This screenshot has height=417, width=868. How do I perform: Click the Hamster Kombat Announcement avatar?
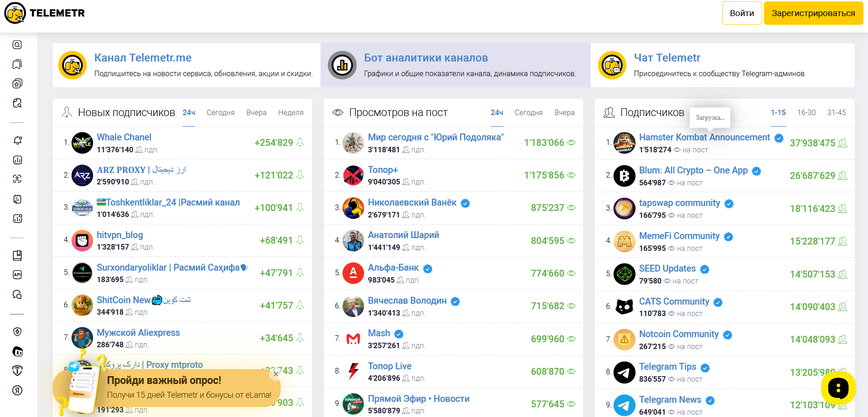[x=625, y=143]
